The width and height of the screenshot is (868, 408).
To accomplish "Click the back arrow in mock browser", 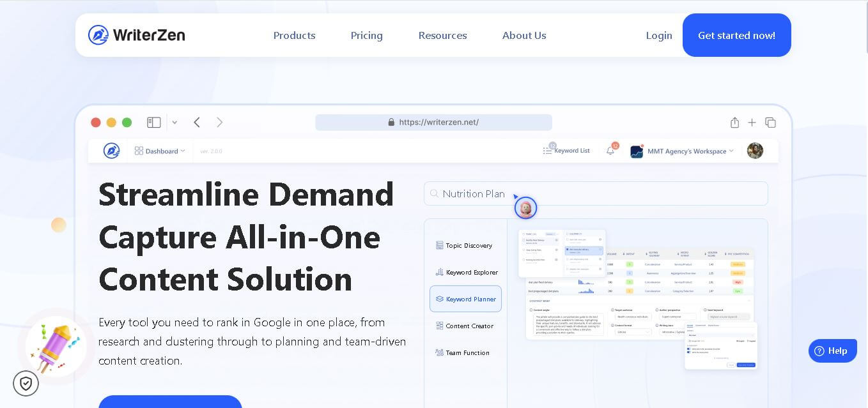I will pos(197,122).
